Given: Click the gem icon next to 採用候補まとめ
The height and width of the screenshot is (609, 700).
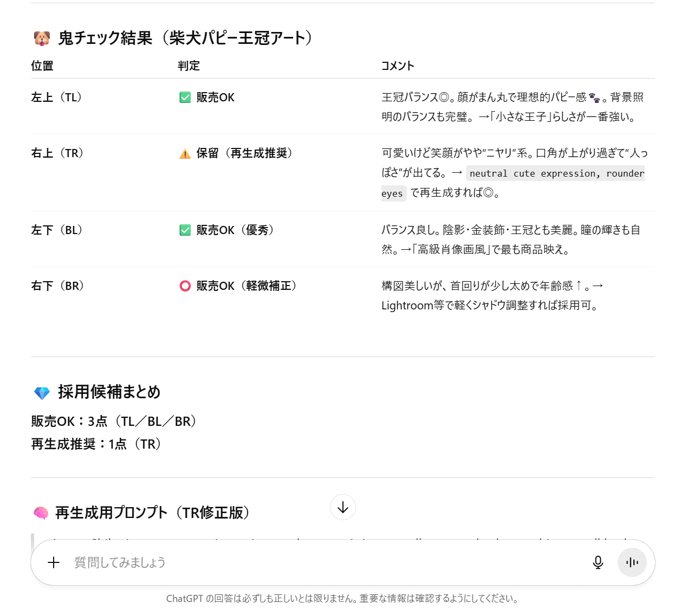Looking at the screenshot, I should click(x=42, y=391).
